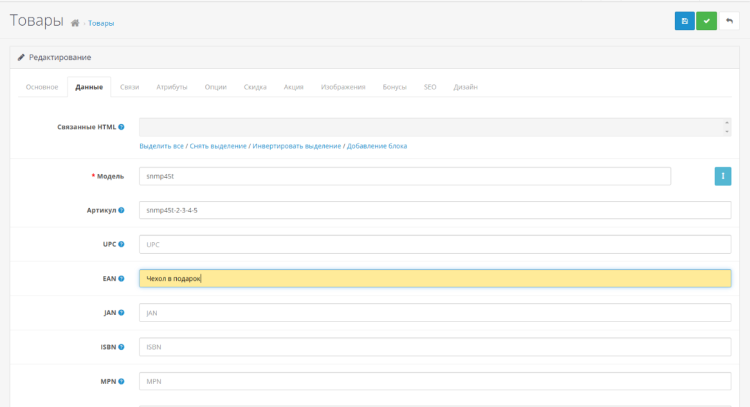750x407 pixels.
Task: Click the blue save icon button
Action: tap(684, 21)
